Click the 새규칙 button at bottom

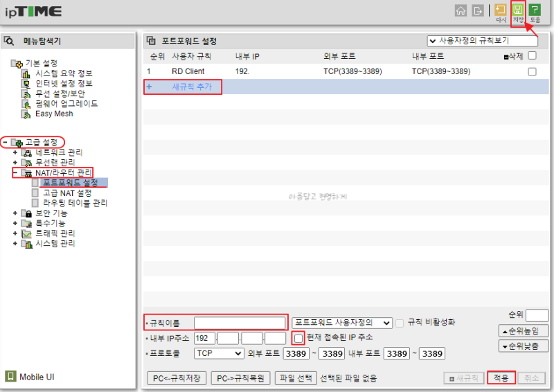coord(463,378)
